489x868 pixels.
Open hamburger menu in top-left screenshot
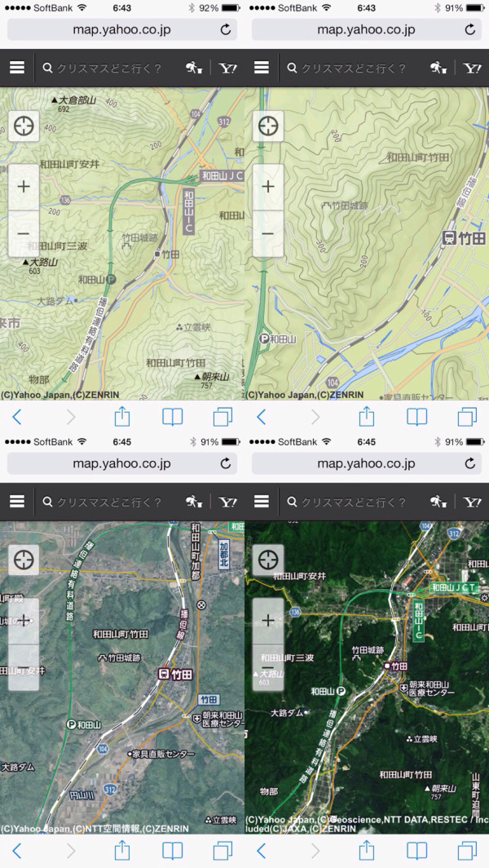(x=17, y=68)
